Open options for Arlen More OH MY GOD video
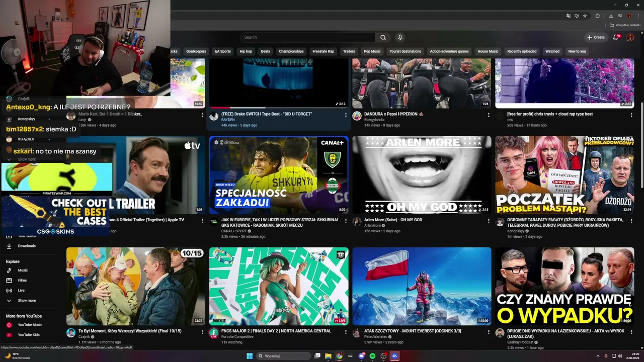The width and height of the screenshot is (644, 362). pyautogui.click(x=489, y=221)
